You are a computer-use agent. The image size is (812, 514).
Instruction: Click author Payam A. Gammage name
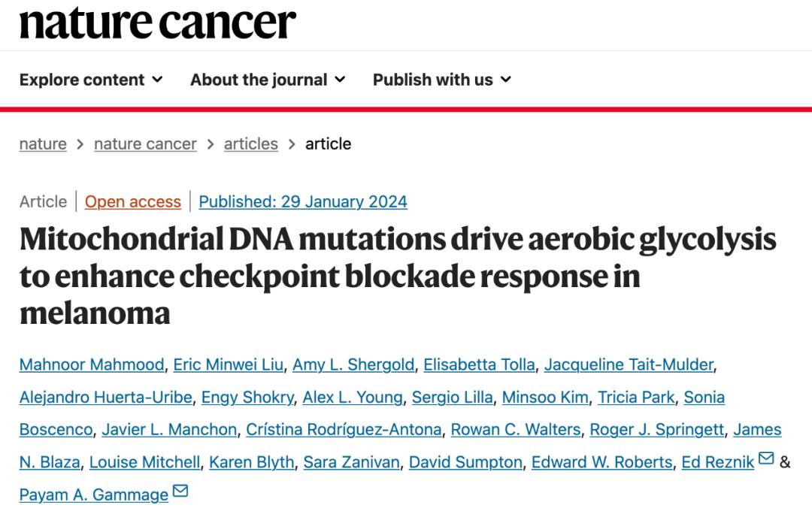coord(94,494)
